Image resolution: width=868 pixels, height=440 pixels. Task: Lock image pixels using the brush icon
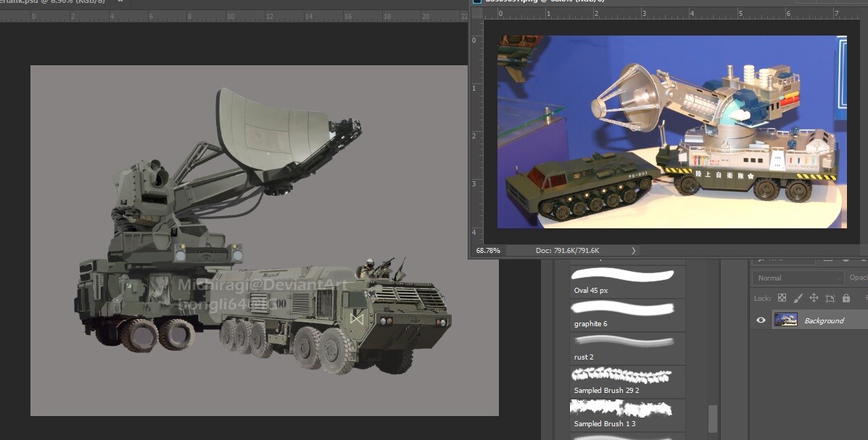(798, 298)
